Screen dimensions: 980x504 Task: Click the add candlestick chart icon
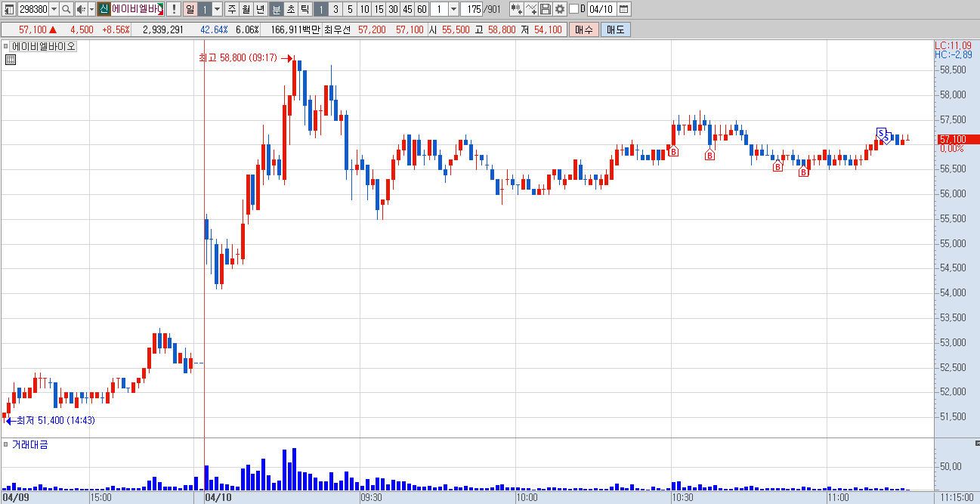click(x=517, y=9)
